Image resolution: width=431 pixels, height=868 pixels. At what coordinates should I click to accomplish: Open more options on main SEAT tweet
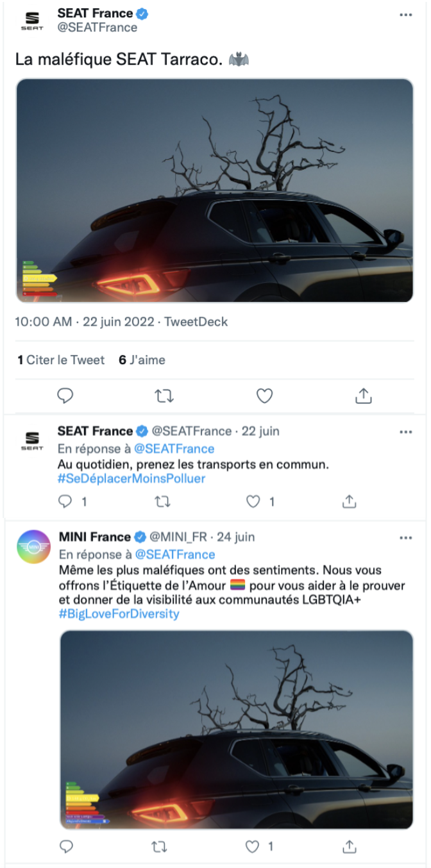[x=405, y=15]
